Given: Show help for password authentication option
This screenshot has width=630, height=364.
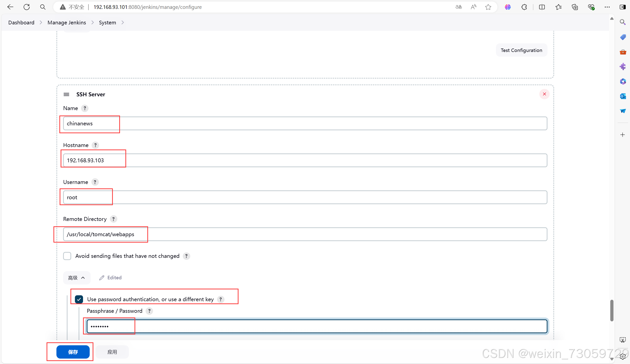Looking at the screenshot, I should (x=221, y=299).
